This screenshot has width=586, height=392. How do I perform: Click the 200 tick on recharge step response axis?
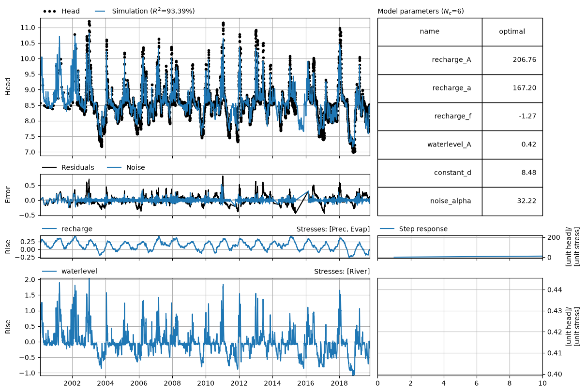coord(553,238)
